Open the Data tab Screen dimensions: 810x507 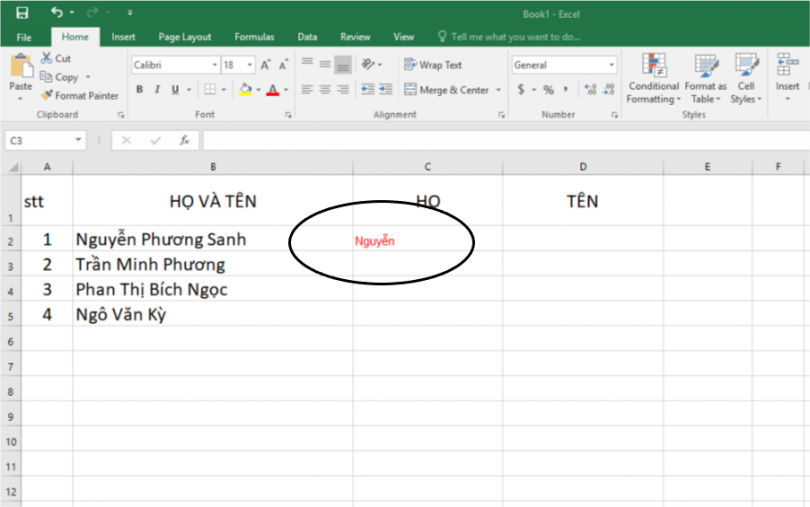click(307, 37)
